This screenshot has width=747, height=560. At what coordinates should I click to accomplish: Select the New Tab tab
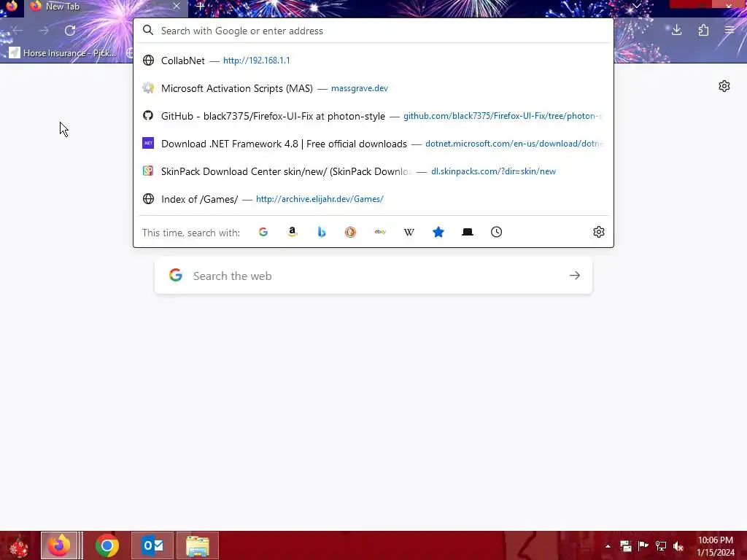click(105, 7)
